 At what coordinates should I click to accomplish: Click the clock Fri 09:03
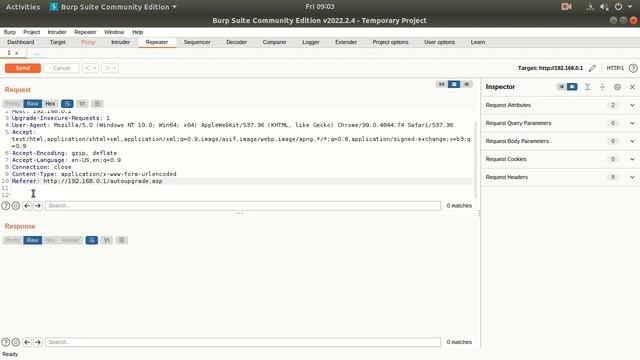tap(320, 7)
